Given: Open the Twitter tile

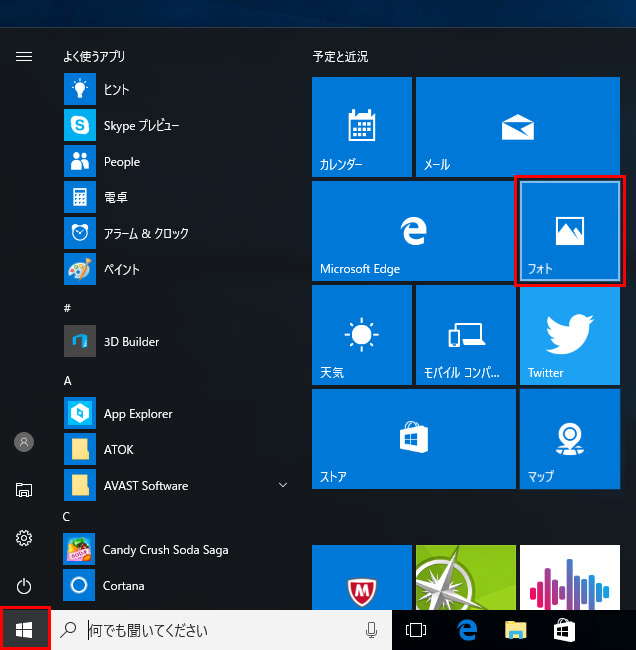Looking at the screenshot, I should click(x=569, y=335).
